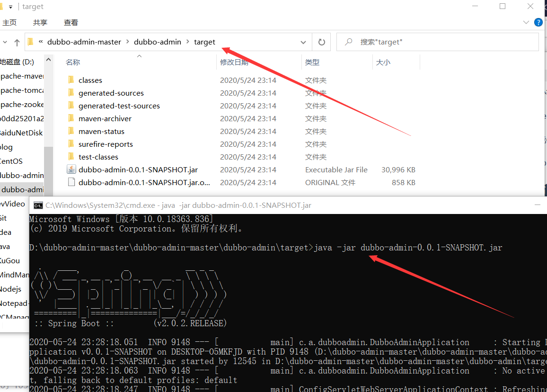547x392 pixels.
Task: Open the recent locations dropdown arrow
Action: [x=5, y=42]
